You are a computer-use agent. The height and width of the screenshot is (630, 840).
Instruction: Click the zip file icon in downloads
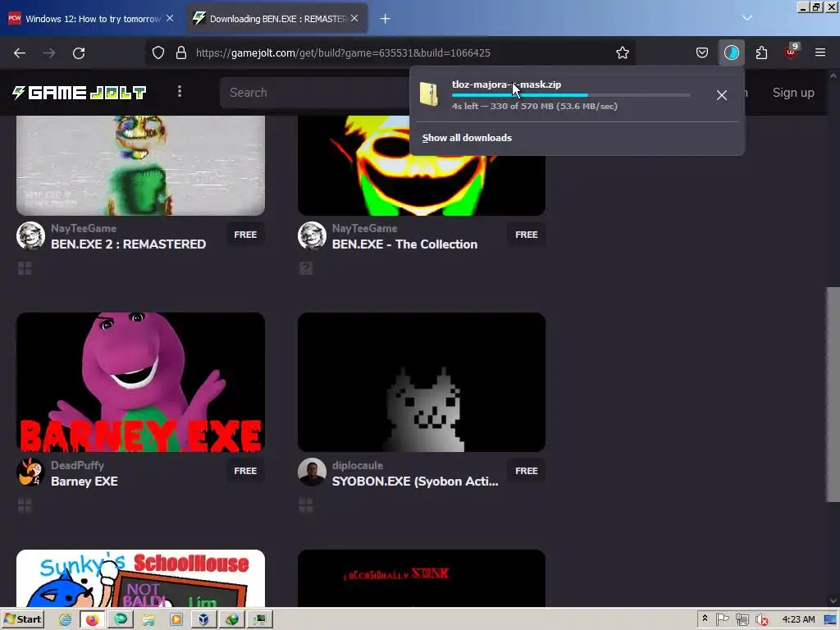pyautogui.click(x=428, y=94)
